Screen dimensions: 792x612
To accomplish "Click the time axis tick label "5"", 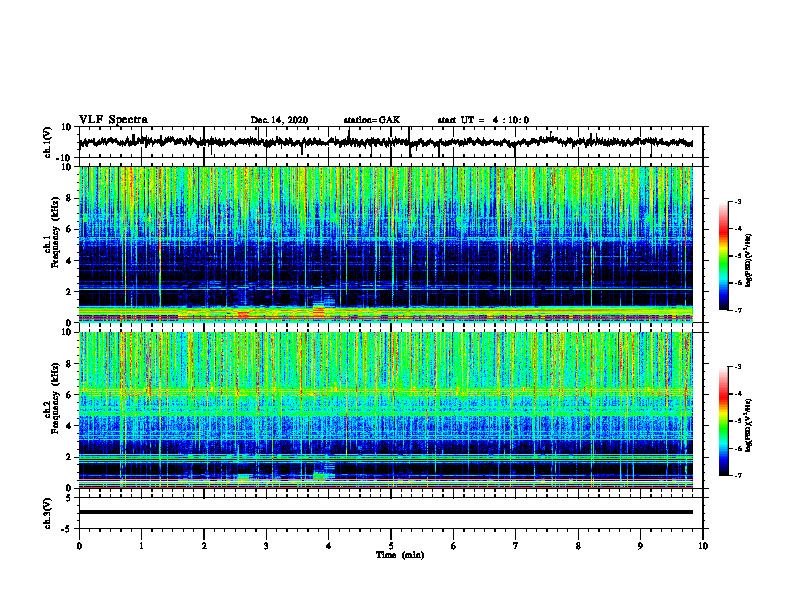I will (x=391, y=546).
